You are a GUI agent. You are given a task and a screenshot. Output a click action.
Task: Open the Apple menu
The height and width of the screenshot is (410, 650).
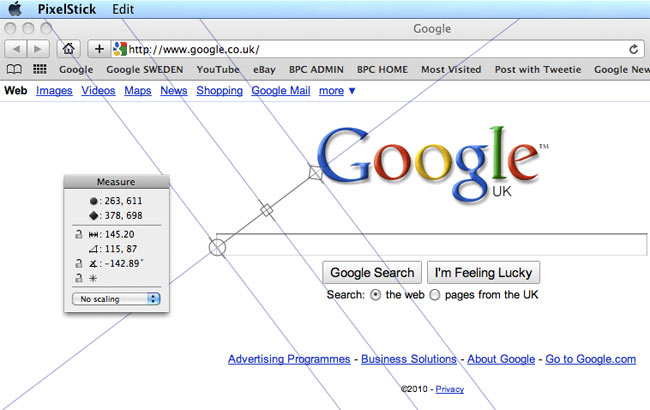point(15,9)
